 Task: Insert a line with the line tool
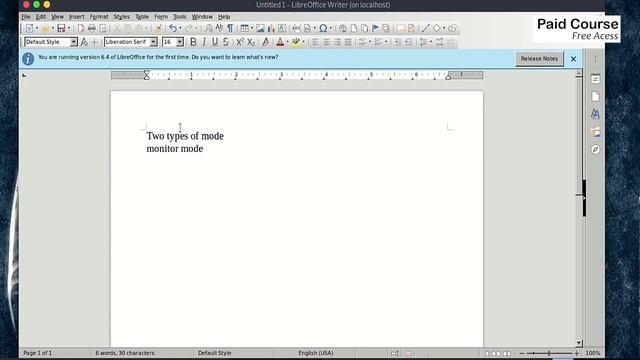click(425, 28)
